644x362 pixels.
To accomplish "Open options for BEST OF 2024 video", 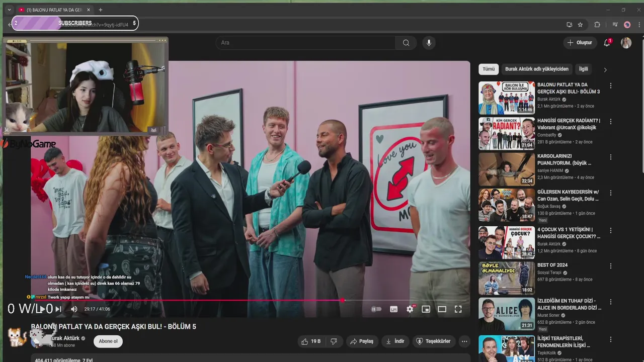I will (x=611, y=265).
